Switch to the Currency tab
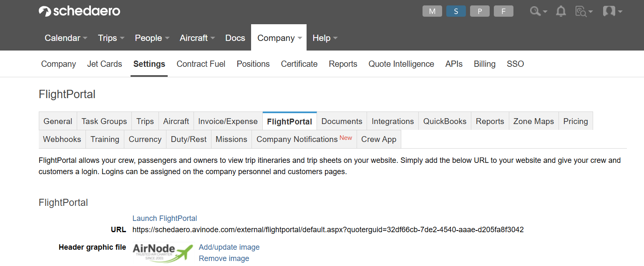This screenshot has width=644, height=266. (x=145, y=139)
